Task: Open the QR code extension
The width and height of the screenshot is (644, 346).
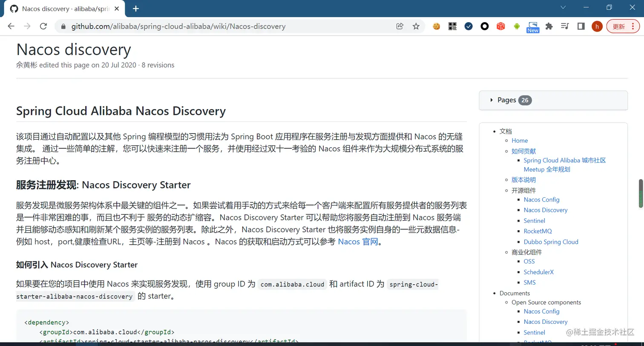Action: point(452,26)
